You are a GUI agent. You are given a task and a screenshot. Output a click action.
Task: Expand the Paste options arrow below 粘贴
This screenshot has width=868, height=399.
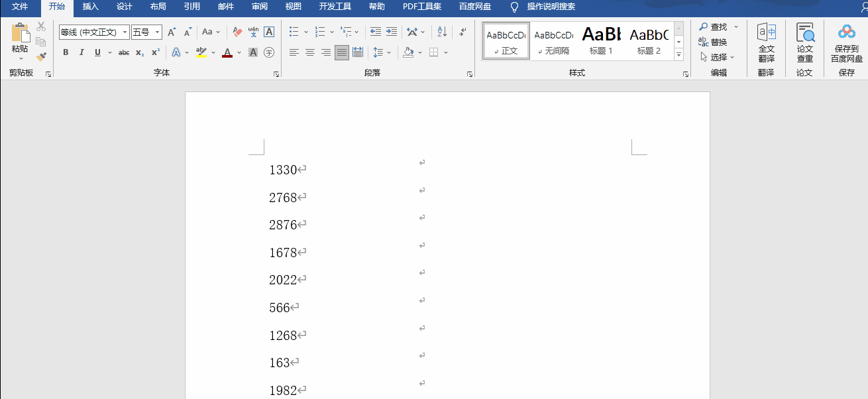pos(21,58)
